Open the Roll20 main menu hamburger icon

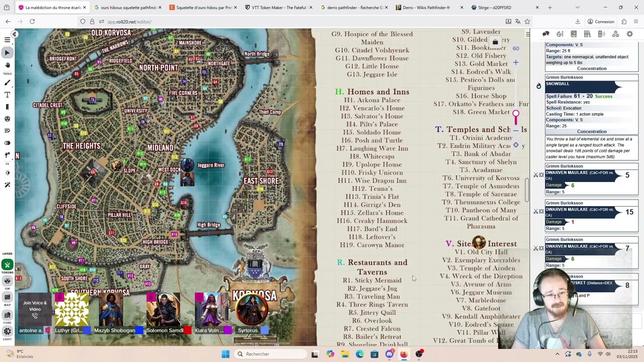7,40
